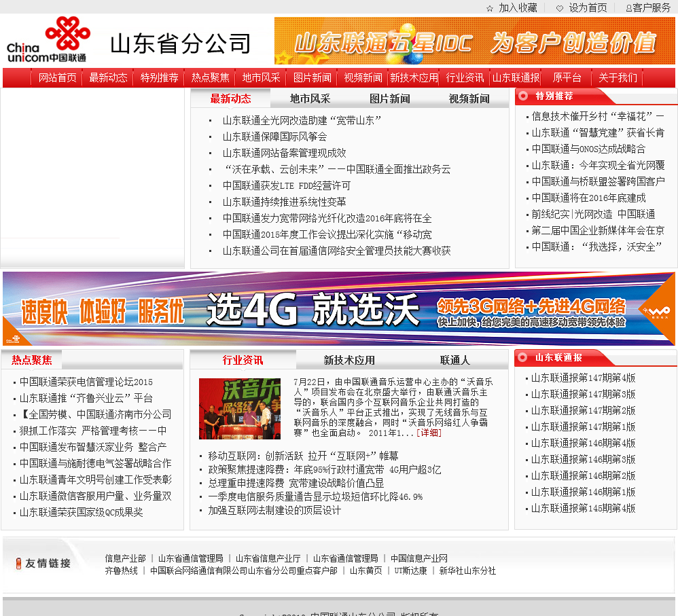The height and width of the screenshot is (616, 678).
Task: Click 加入收藏 at the top
Action: (518, 7)
